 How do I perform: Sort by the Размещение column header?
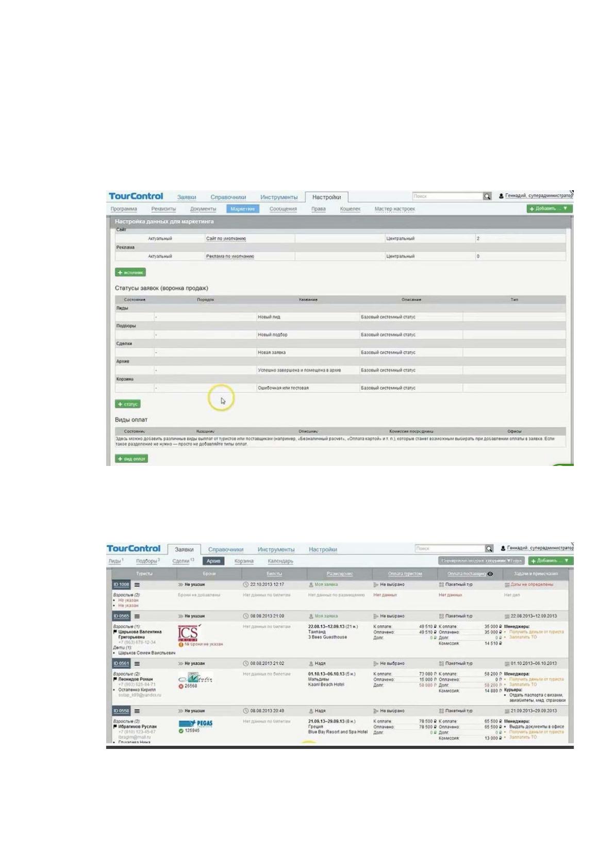coord(340,574)
